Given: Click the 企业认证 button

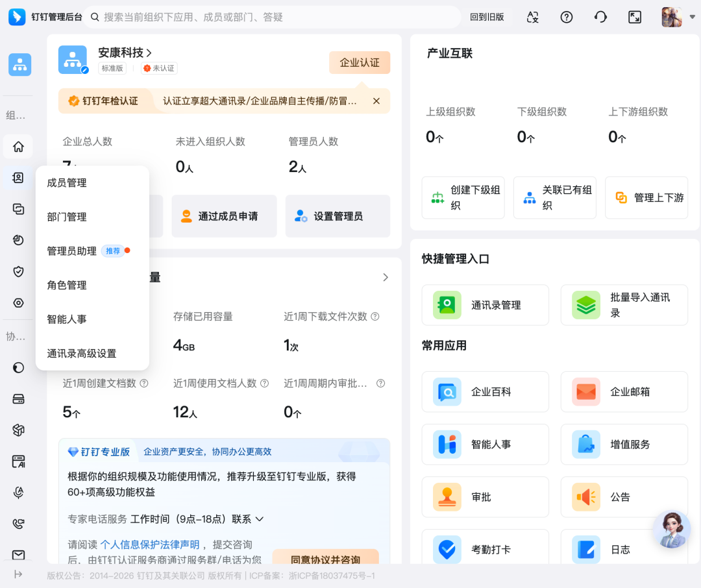Looking at the screenshot, I should click(x=359, y=62).
